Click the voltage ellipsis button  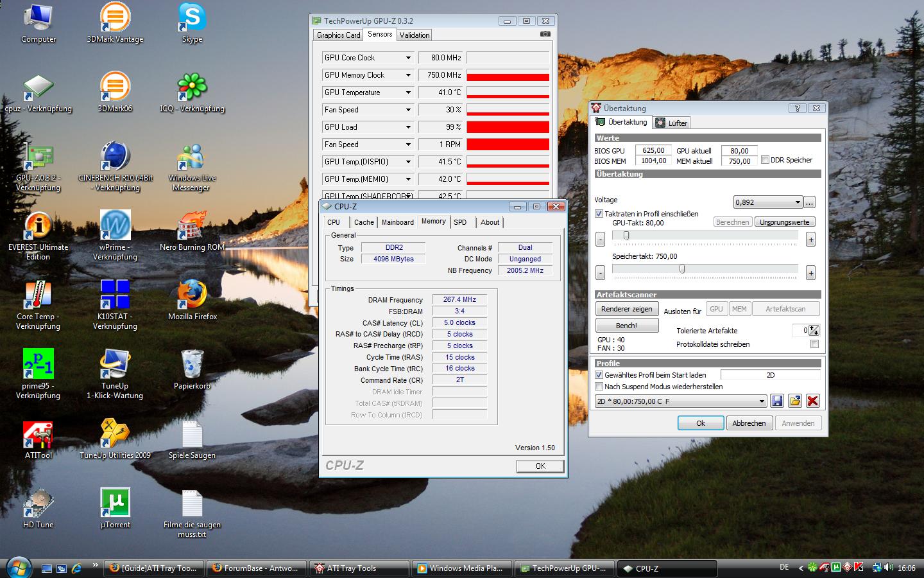click(x=810, y=202)
